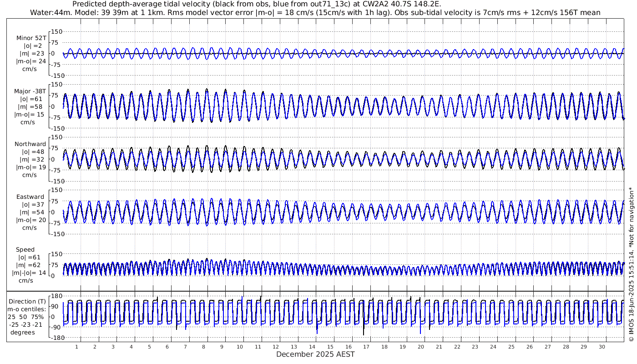Click the 'Water:44m. Model: 39 39m' subtitle line
Screen dimensions: 637x364
(315, 12)
